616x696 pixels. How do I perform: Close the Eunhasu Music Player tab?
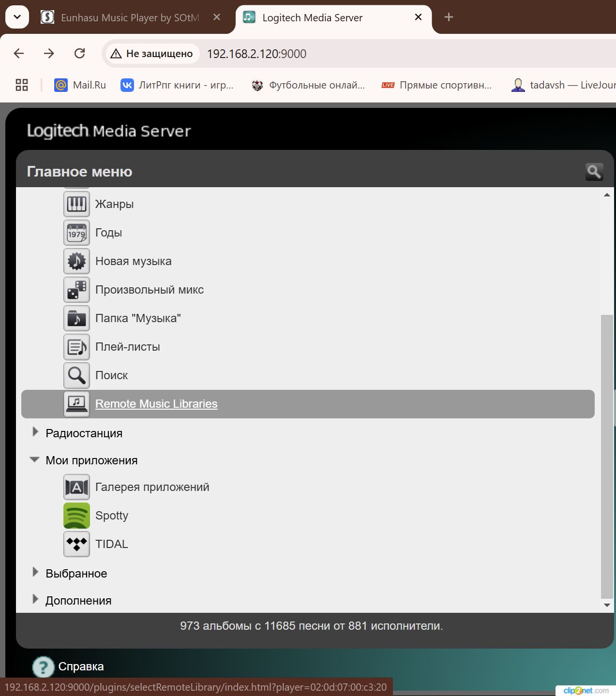[x=217, y=17]
